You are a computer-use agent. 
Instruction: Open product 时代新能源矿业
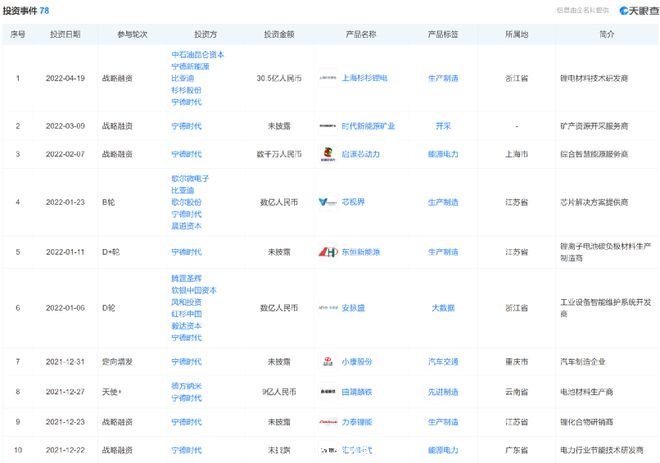tap(368, 126)
